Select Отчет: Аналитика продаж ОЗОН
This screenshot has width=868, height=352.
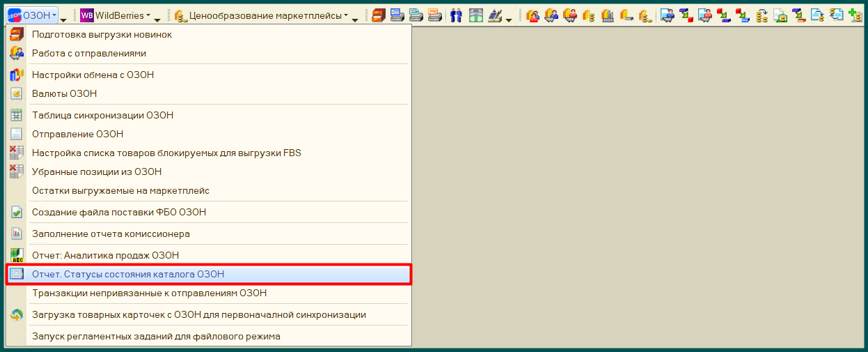pos(209,255)
